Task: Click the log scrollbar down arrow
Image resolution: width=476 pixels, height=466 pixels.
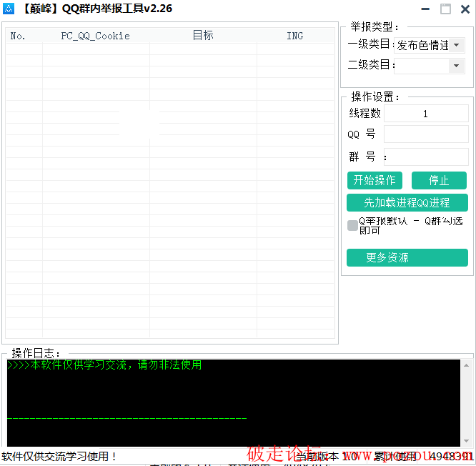Action: click(x=467, y=441)
